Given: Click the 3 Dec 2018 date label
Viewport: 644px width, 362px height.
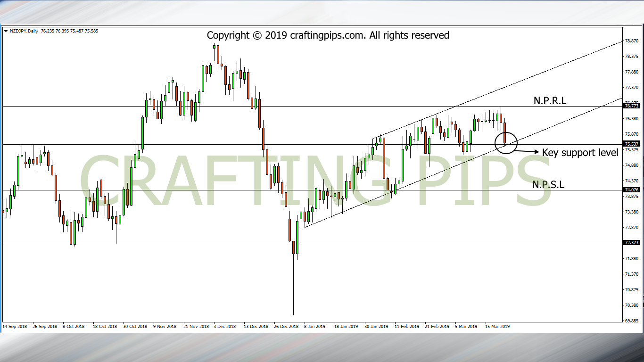Looking at the screenshot, I should [x=225, y=326].
